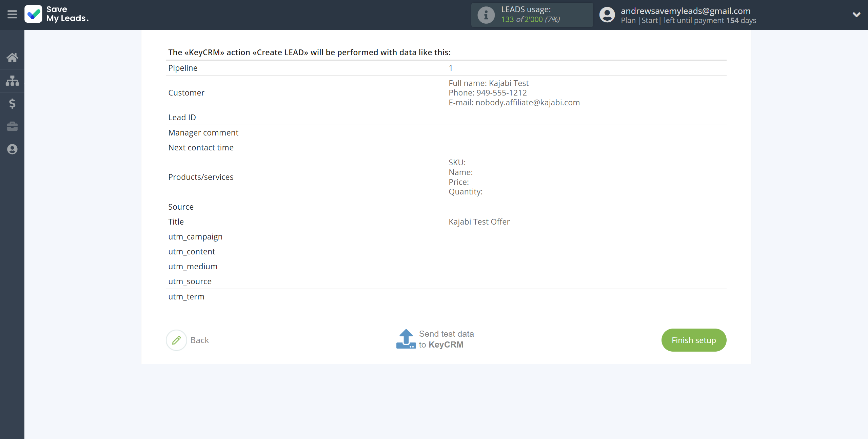Open the briefcase services icon
The height and width of the screenshot is (439, 868).
12,126
